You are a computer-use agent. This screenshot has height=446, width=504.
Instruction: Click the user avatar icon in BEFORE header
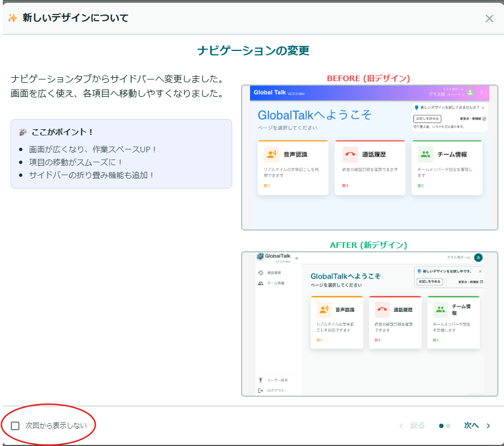(x=470, y=92)
